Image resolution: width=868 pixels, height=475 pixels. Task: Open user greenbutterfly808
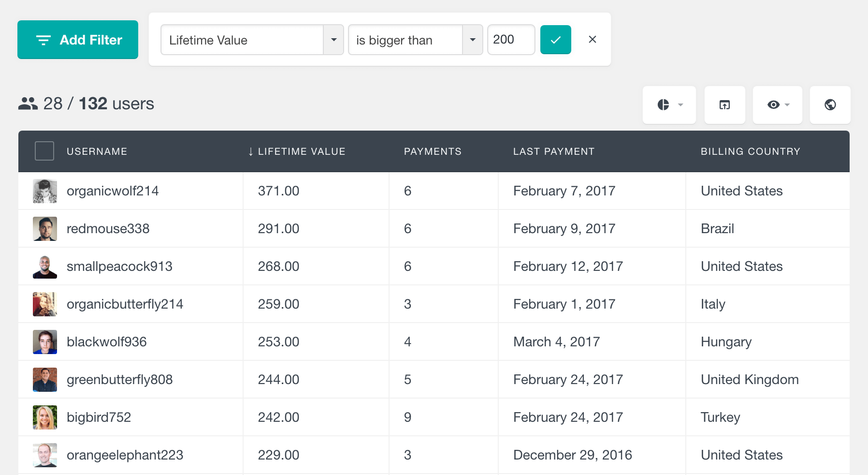point(120,380)
